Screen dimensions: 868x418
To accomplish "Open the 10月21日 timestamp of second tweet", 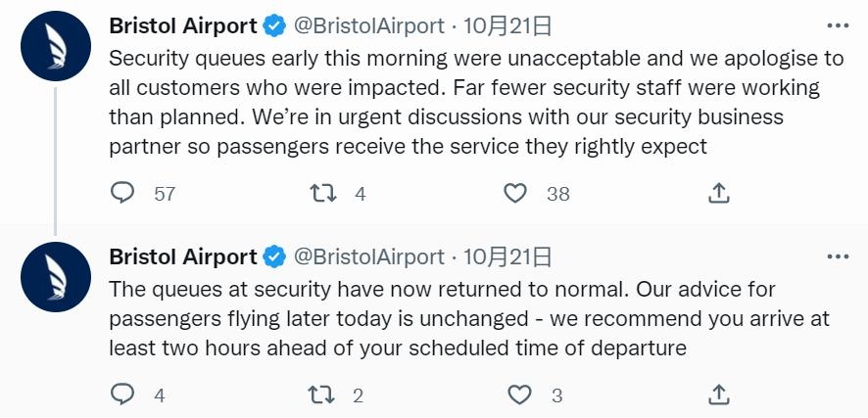I will click(x=507, y=256).
